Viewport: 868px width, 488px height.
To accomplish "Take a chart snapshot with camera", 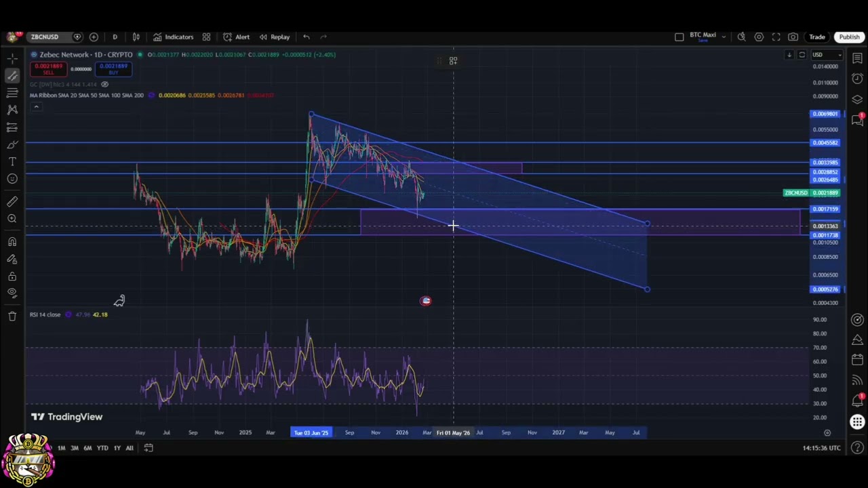I will pyautogui.click(x=793, y=37).
